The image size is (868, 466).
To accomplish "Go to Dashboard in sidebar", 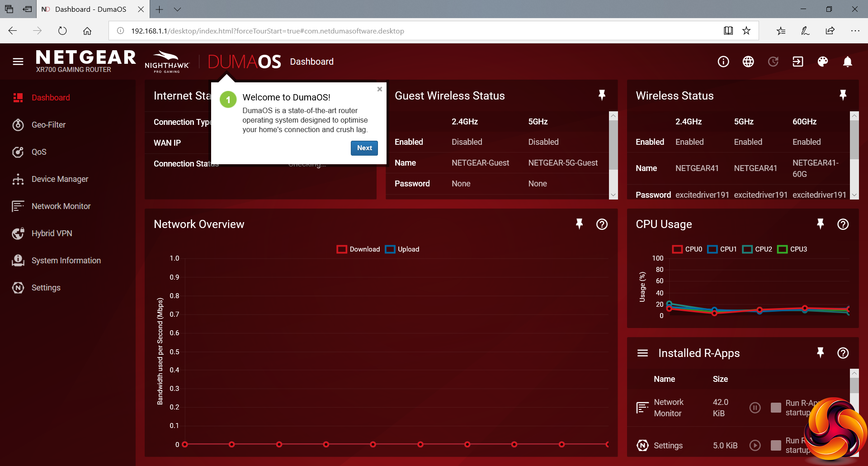I will [51, 97].
